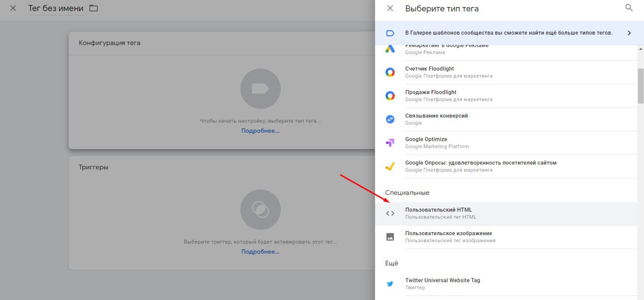Click the tag type list scrollbar
The width and height of the screenshot is (644, 300).
click(x=640, y=85)
